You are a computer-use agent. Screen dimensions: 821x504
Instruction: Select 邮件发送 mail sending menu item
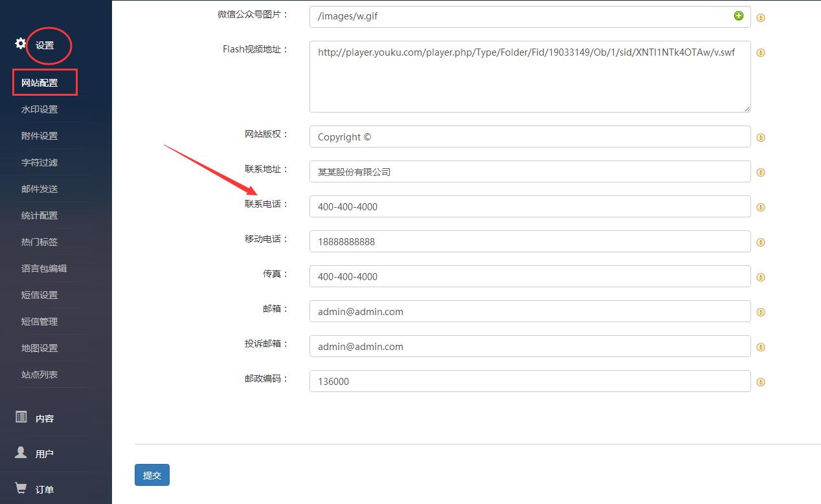tap(39, 189)
